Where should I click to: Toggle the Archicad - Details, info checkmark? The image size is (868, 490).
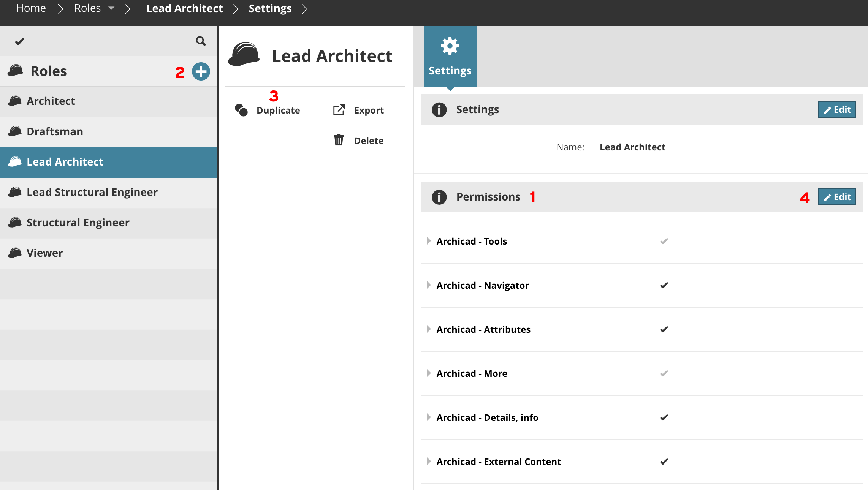click(x=664, y=417)
